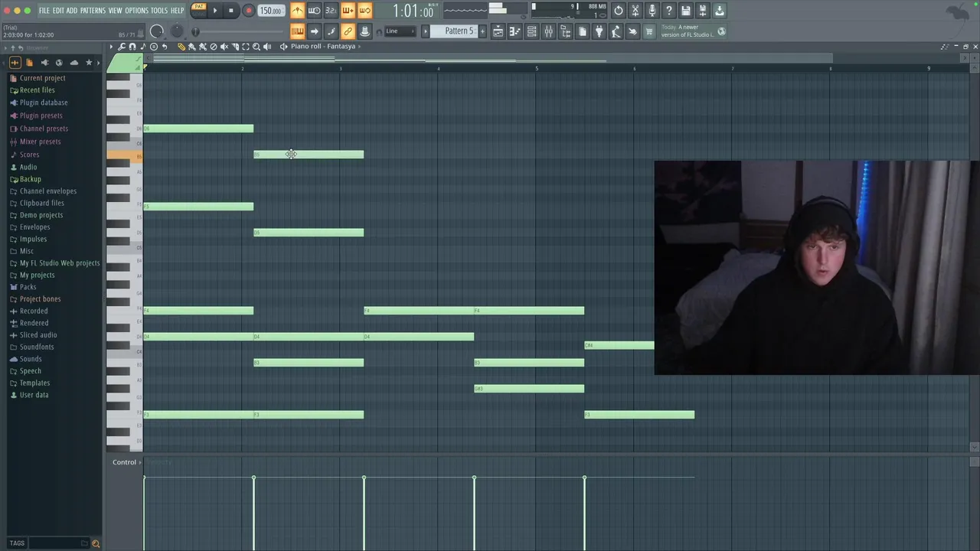
Task: Click the add pattern plus button
Action: [x=482, y=31]
